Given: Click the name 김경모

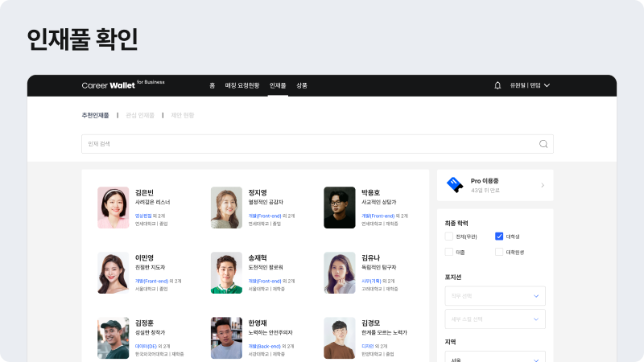Looking at the screenshot, I should click(370, 323).
